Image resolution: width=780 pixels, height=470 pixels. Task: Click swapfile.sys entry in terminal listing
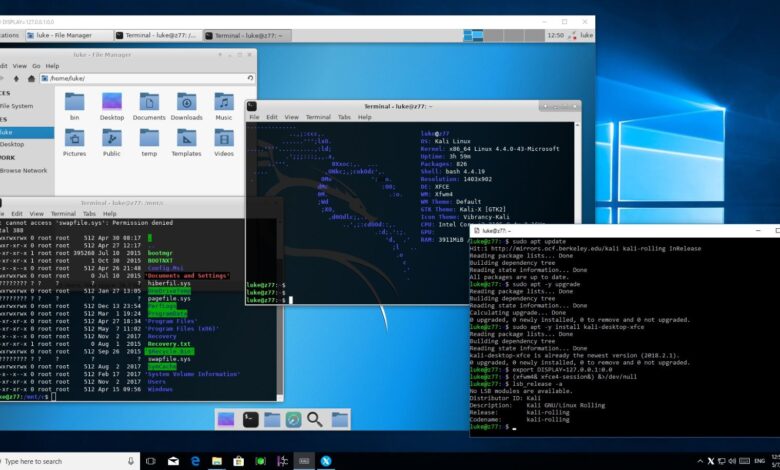(x=169, y=359)
